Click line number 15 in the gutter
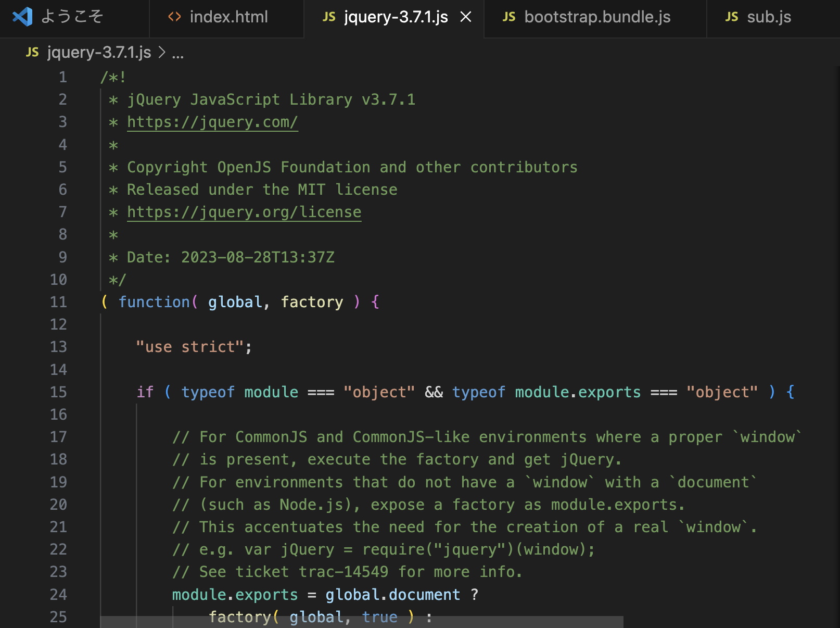The width and height of the screenshot is (840, 628). [x=59, y=392]
